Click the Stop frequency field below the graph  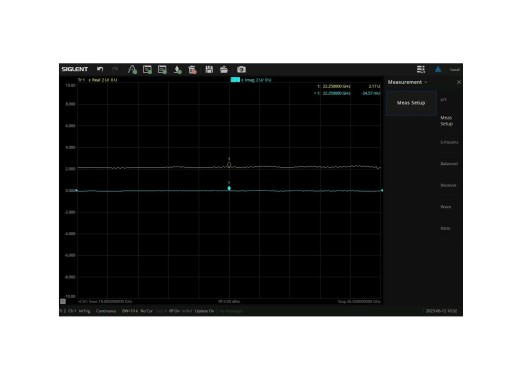point(359,301)
